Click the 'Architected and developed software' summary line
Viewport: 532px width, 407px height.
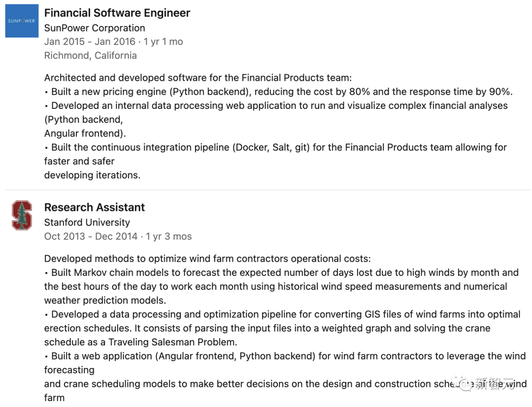pos(198,78)
